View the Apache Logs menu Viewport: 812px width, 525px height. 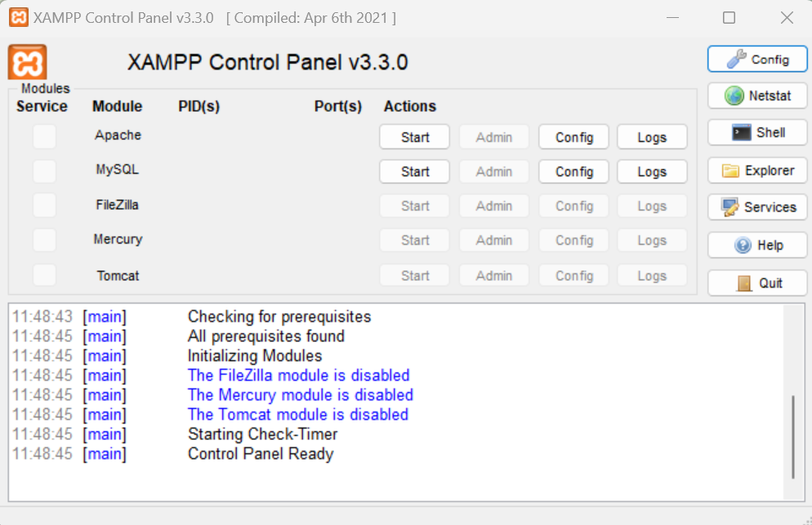(x=652, y=137)
